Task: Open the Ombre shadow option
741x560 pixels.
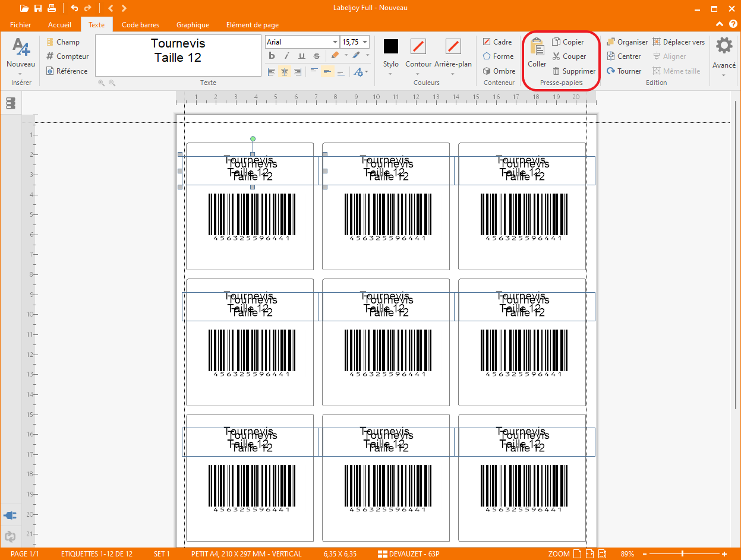Action: coord(499,71)
